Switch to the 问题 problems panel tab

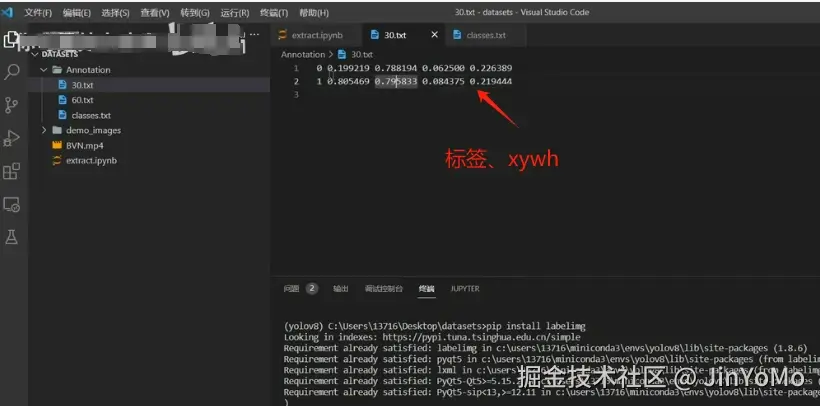pos(291,289)
